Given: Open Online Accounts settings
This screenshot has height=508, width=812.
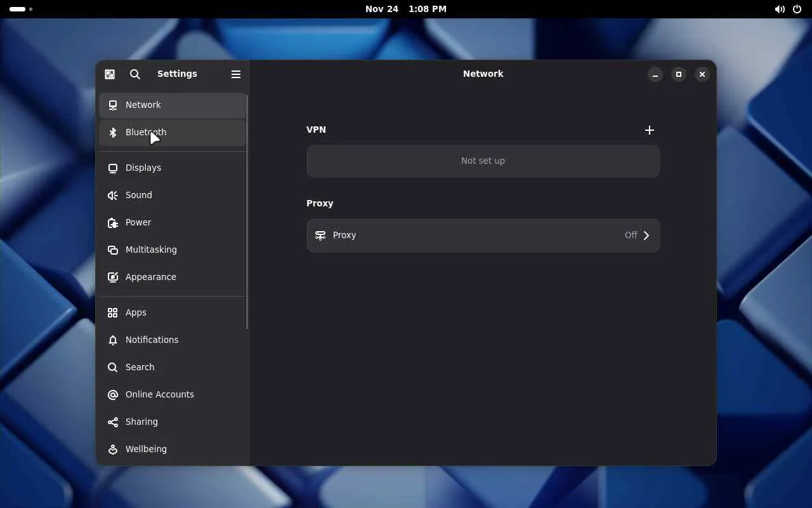Looking at the screenshot, I should tap(173, 394).
